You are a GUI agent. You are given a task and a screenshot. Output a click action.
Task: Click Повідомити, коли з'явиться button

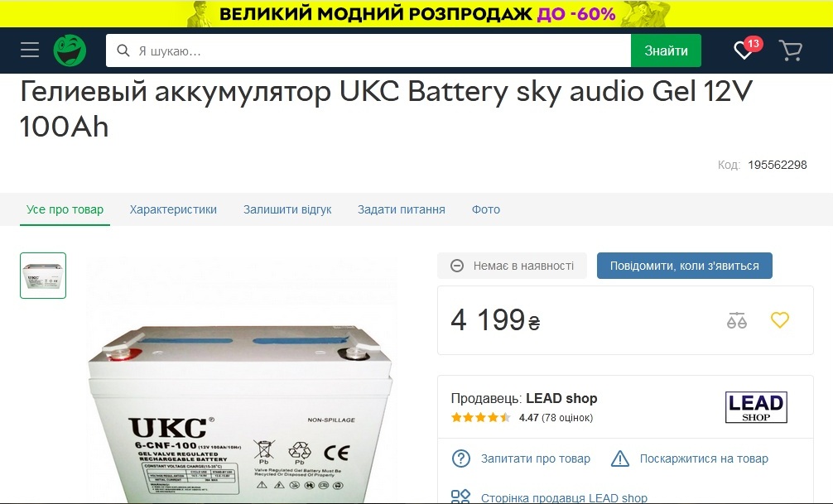[x=684, y=266]
